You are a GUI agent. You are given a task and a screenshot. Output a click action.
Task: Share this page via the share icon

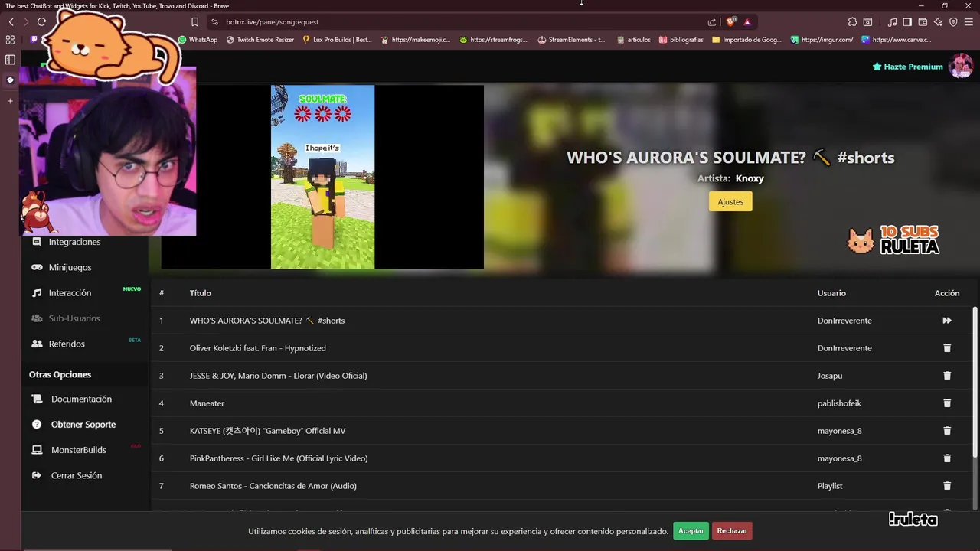point(712,22)
